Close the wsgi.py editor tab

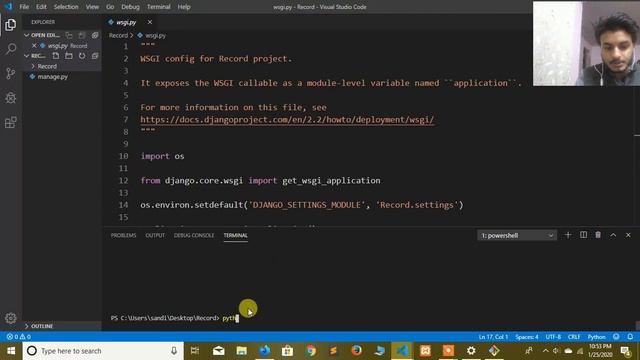(150, 22)
